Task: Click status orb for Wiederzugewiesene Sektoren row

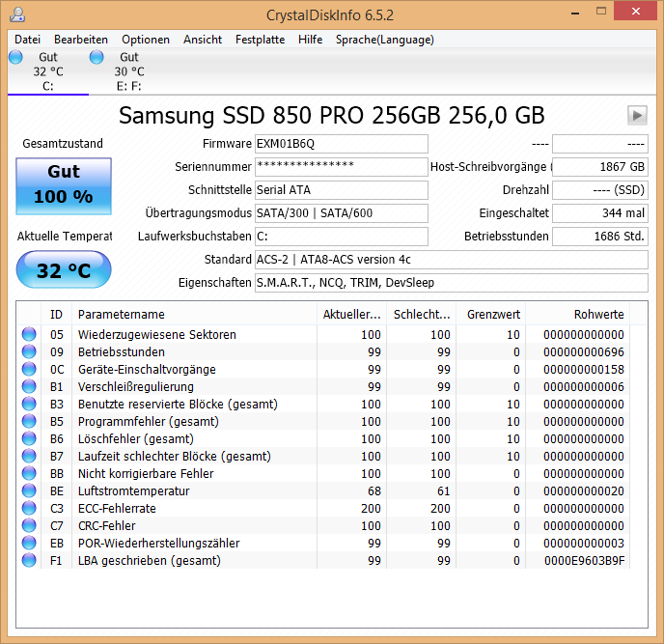Action: (x=29, y=334)
